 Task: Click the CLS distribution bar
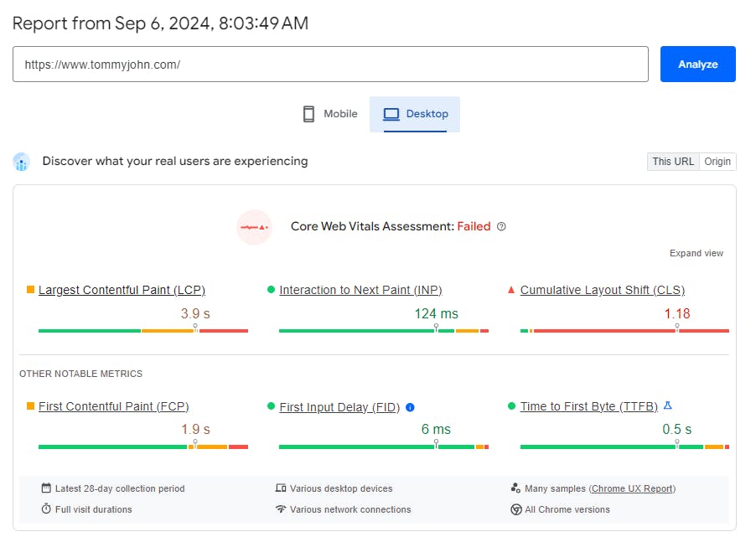coord(625,331)
